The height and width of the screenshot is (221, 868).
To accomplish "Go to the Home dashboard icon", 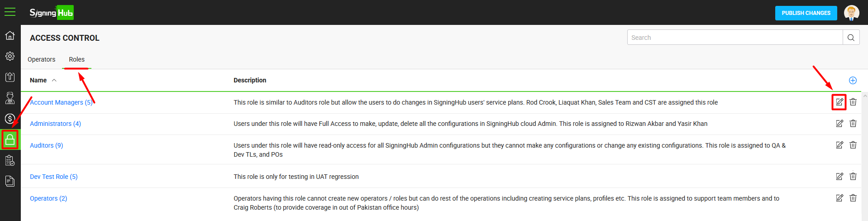I will (x=10, y=35).
